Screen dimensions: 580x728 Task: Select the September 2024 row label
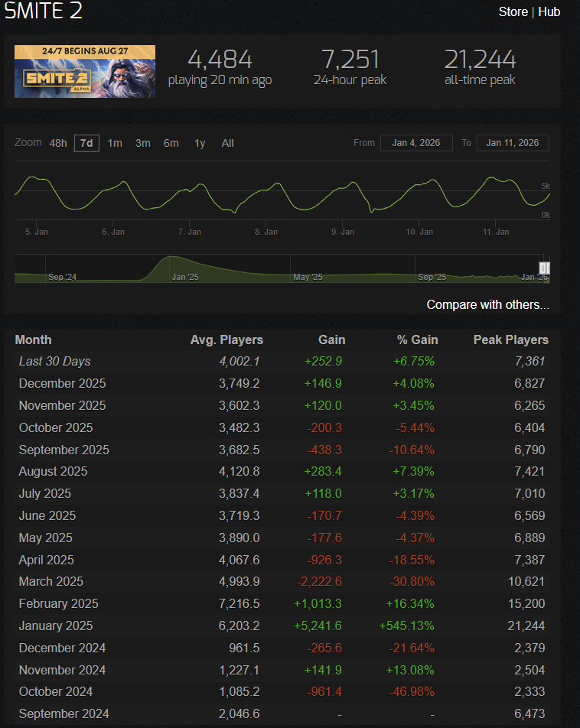point(64,713)
